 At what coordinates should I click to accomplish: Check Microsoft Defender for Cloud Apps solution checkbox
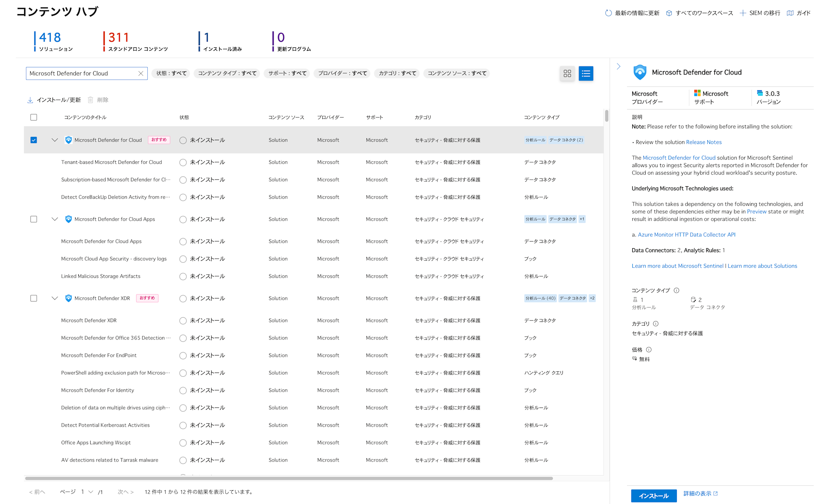pos(34,219)
